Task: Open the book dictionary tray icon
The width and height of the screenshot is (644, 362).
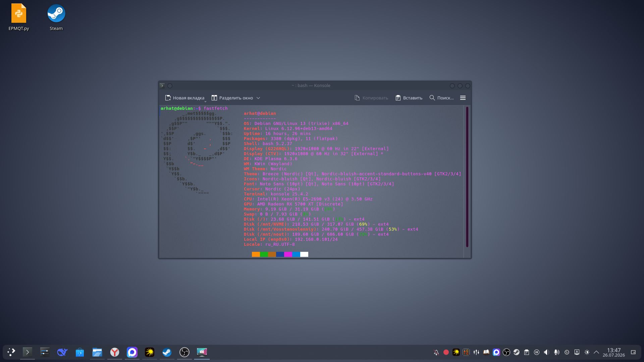Action: tap(486, 352)
